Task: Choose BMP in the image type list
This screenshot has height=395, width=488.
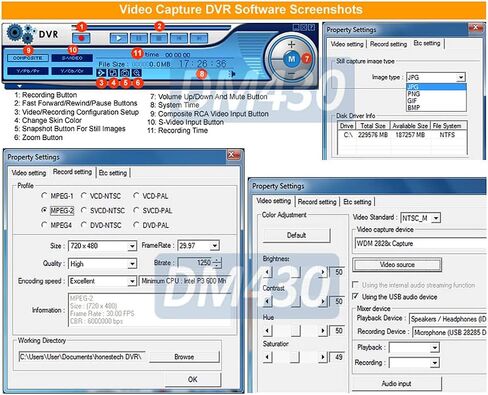Action: click(436, 107)
